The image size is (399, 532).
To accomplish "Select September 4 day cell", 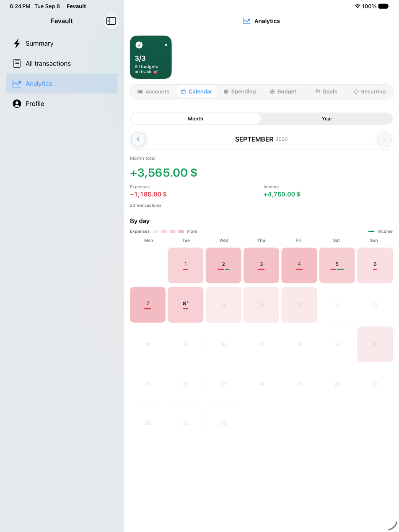I will (x=299, y=265).
